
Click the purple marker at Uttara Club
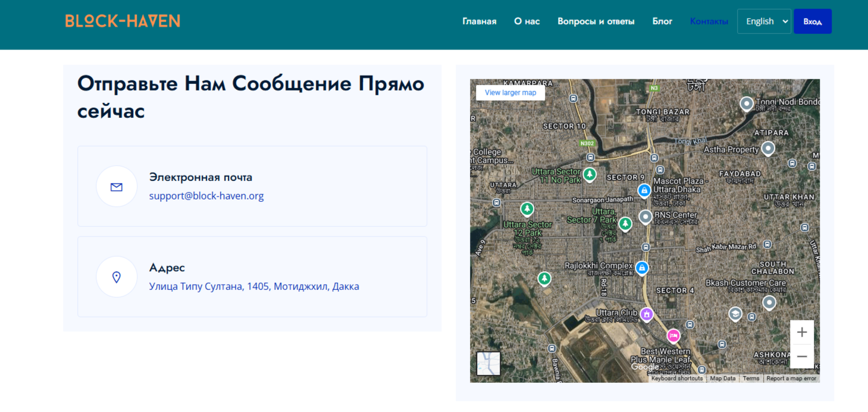coord(647,314)
